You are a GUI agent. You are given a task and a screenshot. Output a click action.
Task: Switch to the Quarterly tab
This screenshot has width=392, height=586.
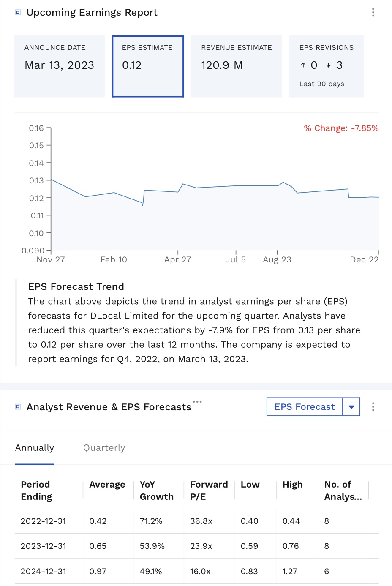point(104,448)
